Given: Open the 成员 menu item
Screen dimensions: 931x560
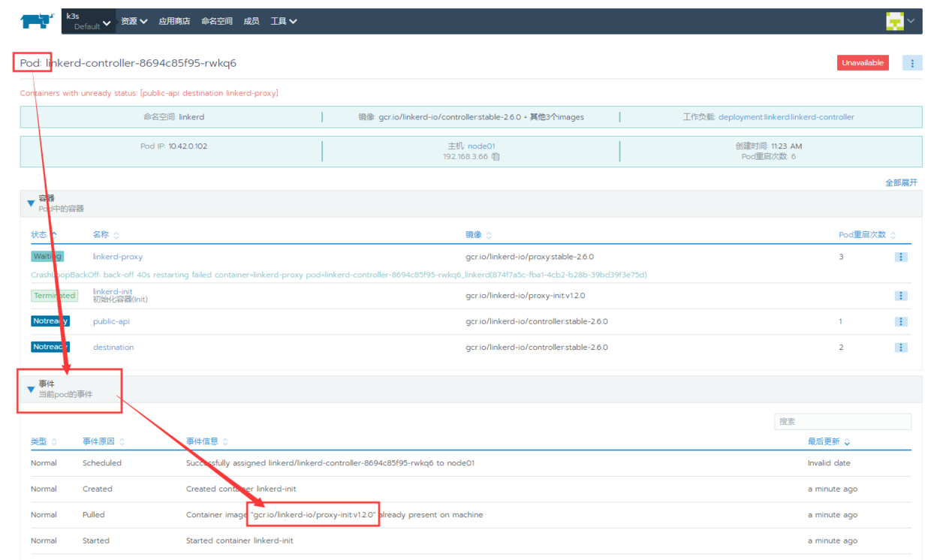Looking at the screenshot, I should 252,21.
